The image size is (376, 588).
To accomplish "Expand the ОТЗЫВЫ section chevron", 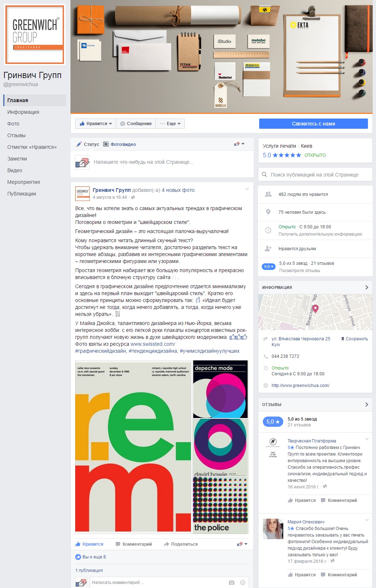I will (367, 405).
